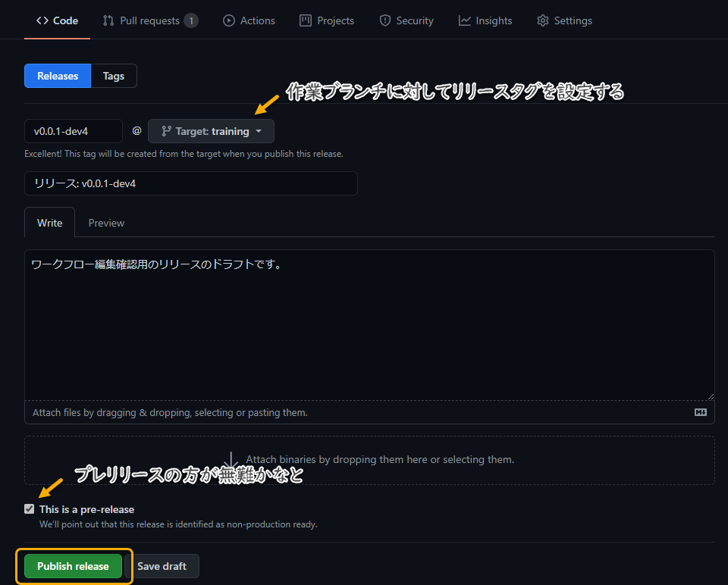Click inside the release description textarea
This screenshot has height=585, width=728.
click(x=369, y=325)
